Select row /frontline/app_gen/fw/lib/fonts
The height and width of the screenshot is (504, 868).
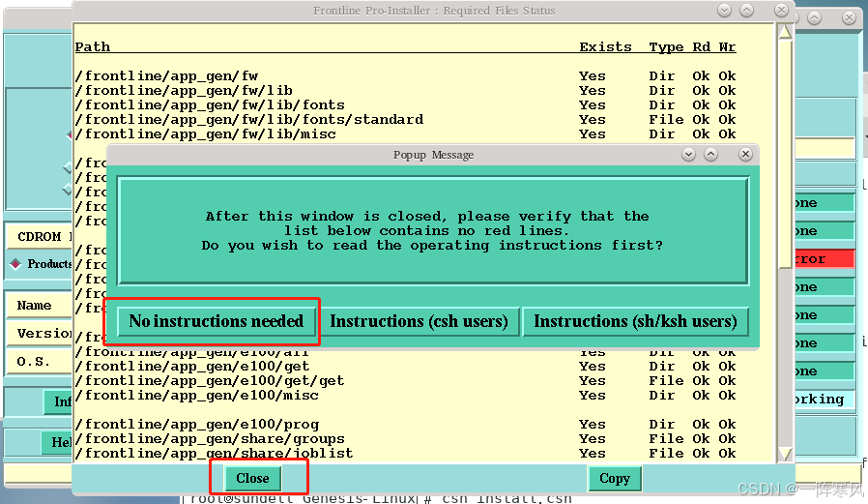(x=405, y=105)
